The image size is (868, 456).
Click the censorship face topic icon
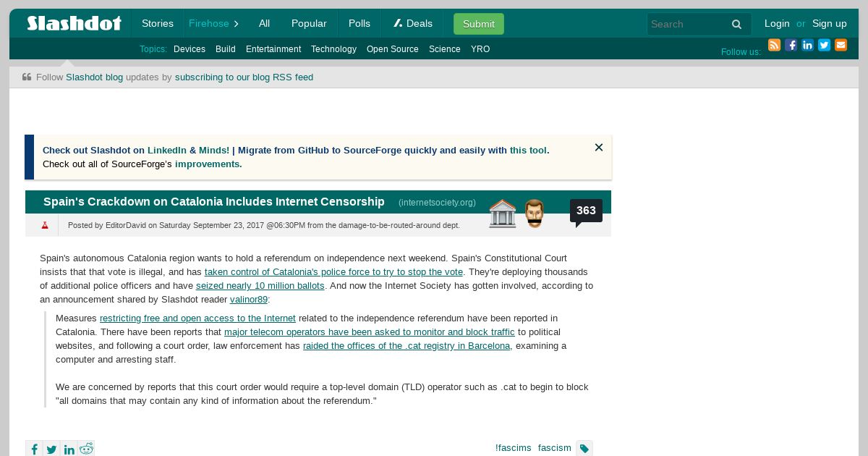point(535,214)
